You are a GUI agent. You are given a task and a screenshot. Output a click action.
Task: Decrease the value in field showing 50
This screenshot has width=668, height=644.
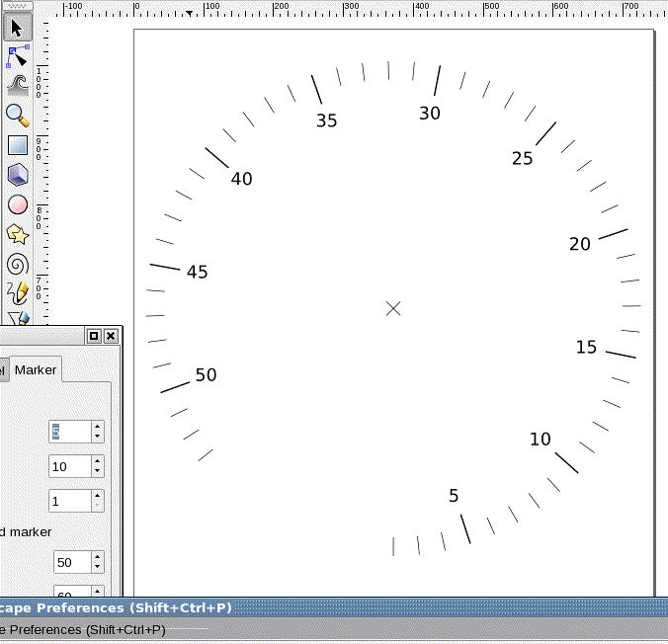(98, 567)
